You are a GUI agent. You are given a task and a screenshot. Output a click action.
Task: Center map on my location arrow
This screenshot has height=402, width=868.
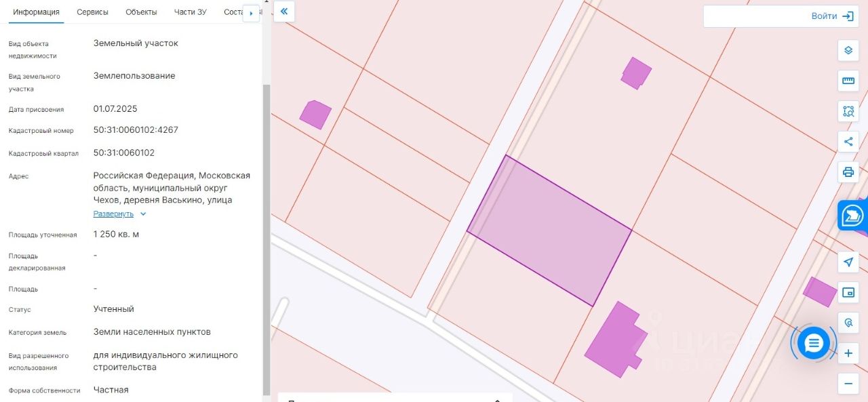[x=848, y=262]
